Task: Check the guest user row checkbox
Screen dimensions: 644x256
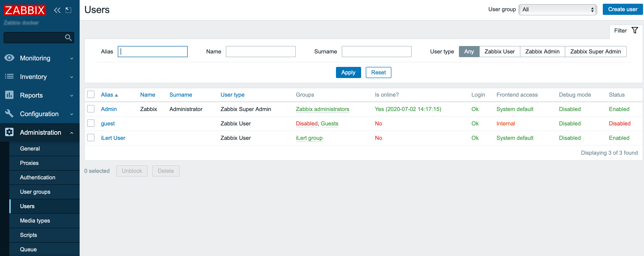Action: click(91, 123)
